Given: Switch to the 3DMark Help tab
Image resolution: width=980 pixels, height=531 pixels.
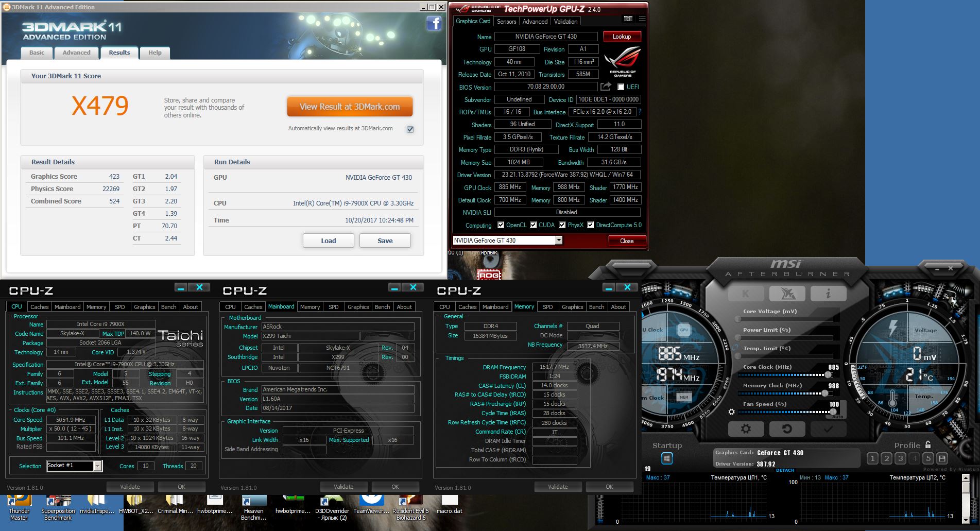Looking at the screenshot, I should click(155, 53).
